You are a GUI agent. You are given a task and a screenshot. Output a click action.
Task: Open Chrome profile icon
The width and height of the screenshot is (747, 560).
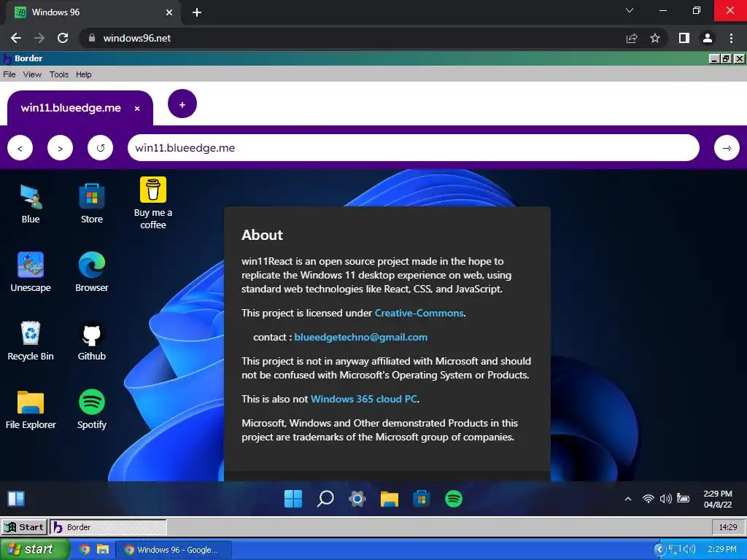(x=708, y=38)
